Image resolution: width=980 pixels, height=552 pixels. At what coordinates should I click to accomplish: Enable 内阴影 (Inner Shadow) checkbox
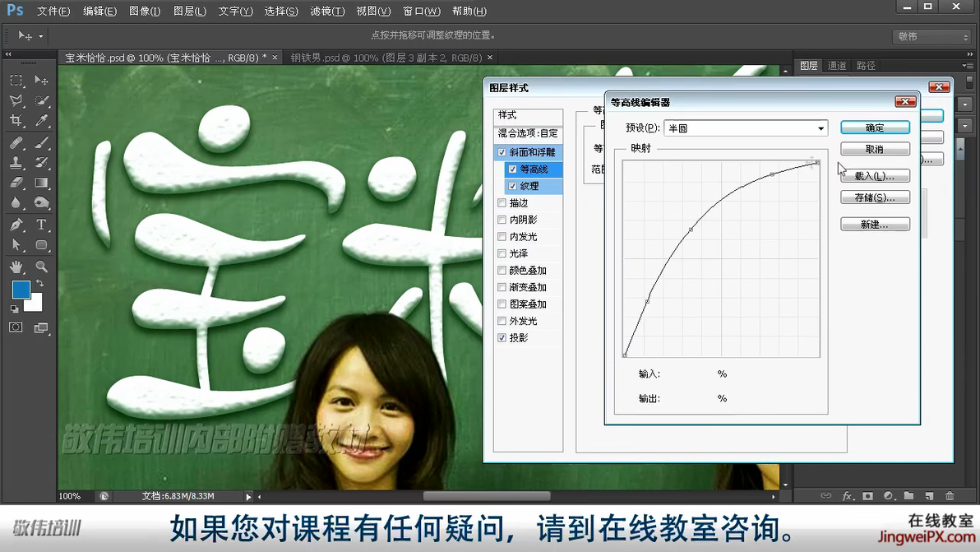(x=502, y=220)
